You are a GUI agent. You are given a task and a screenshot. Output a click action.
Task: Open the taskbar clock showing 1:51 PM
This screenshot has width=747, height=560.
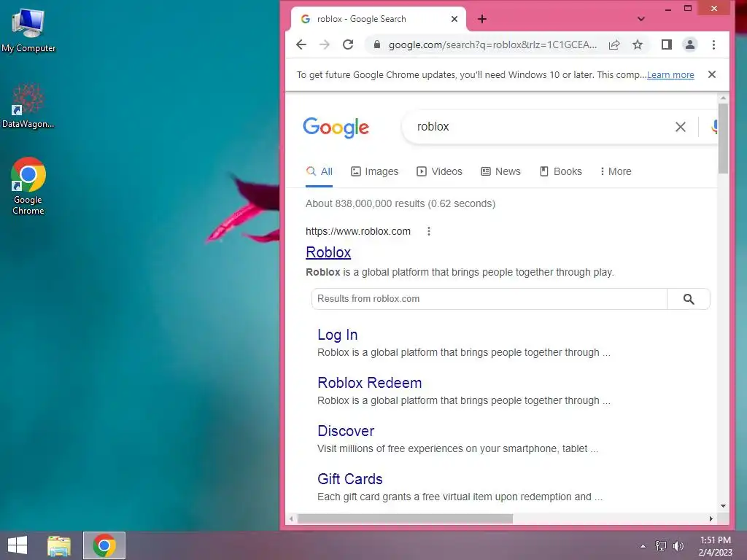[x=715, y=546]
